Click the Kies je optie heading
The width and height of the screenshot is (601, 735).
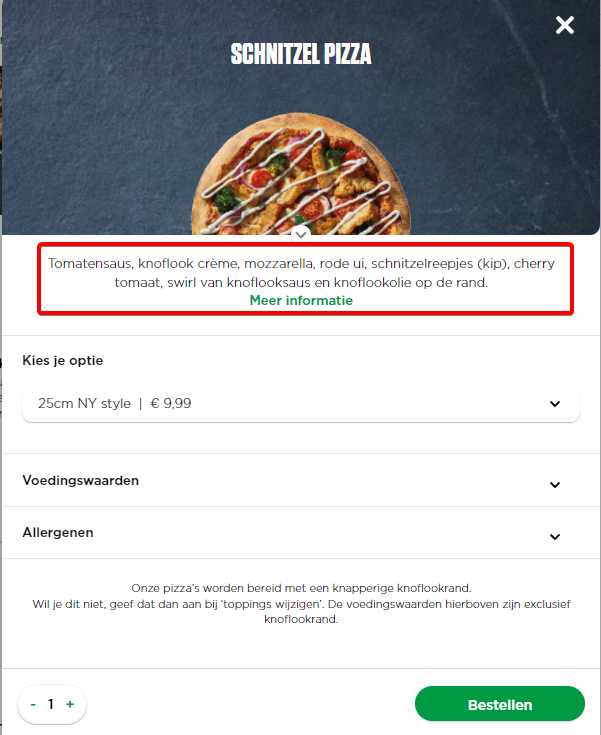(63, 360)
